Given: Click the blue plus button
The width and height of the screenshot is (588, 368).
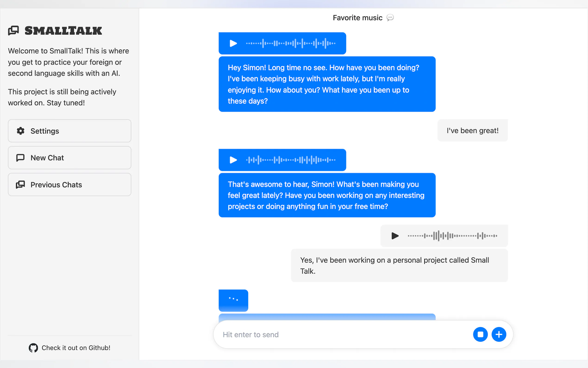Looking at the screenshot, I should tap(499, 334).
